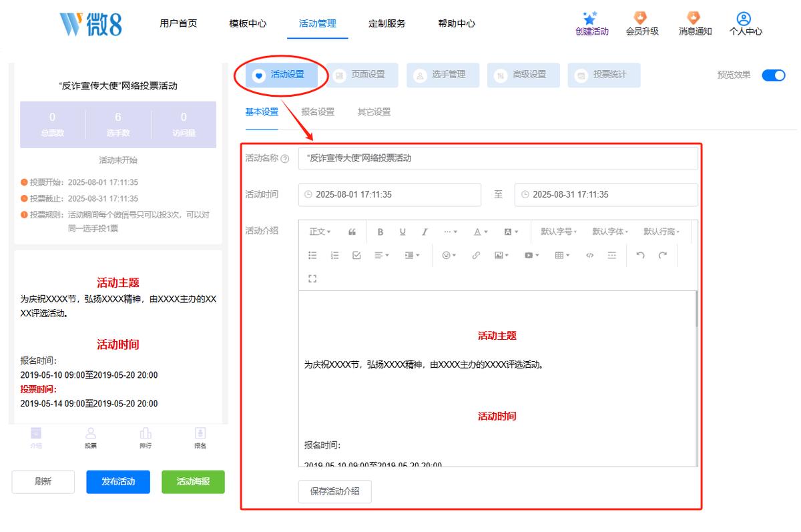
Task: Open the 默认字体 font family dropdown
Action: coord(610,232)
